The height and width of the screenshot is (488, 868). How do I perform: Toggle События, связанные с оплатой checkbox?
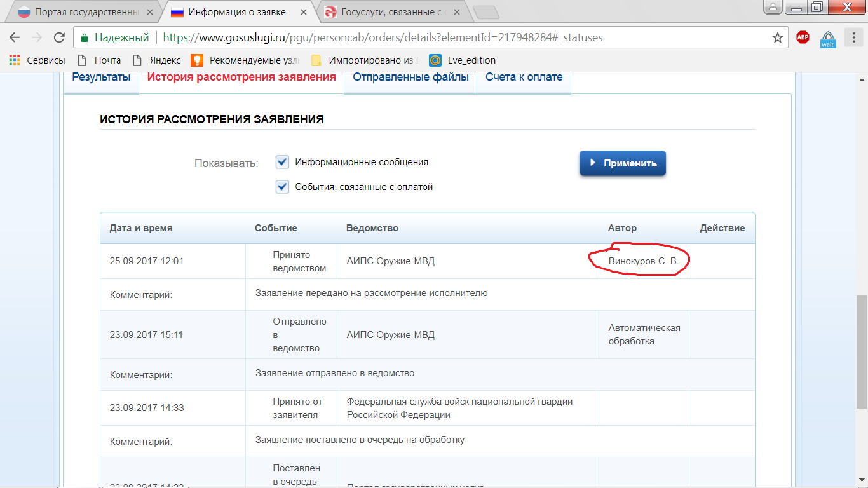pyautogui.click(x=282, y=187)
